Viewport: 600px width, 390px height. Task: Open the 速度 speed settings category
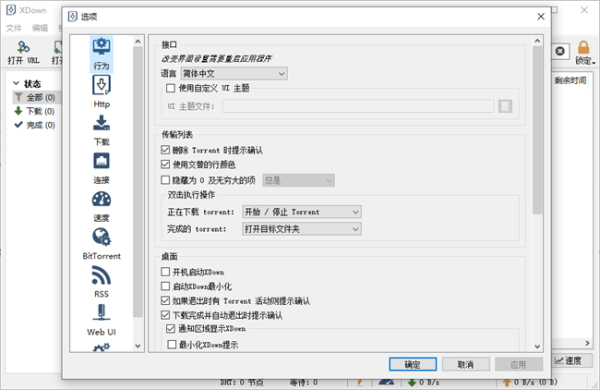101,206
